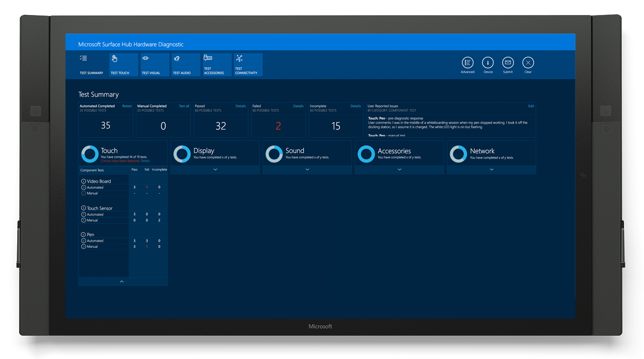Run Pen Automated test play icon
This screenshot has height=359, width=644.
(84, 241)
